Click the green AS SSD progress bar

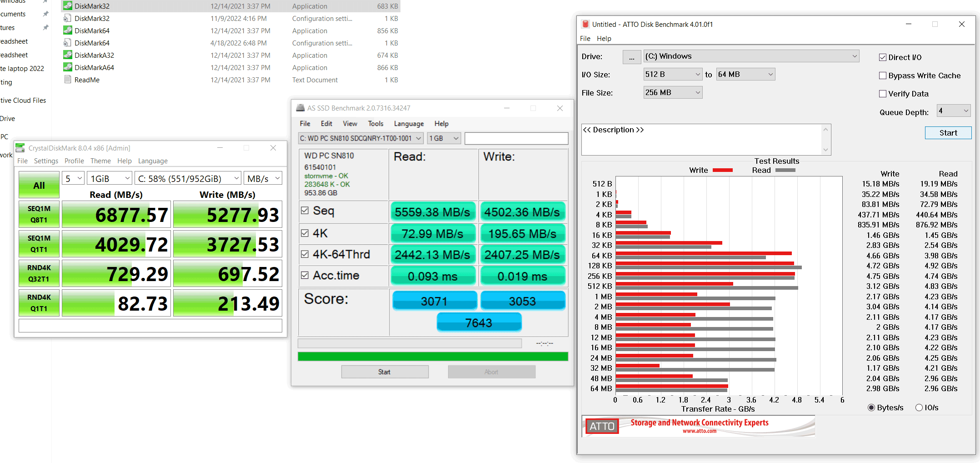(433, 357)
